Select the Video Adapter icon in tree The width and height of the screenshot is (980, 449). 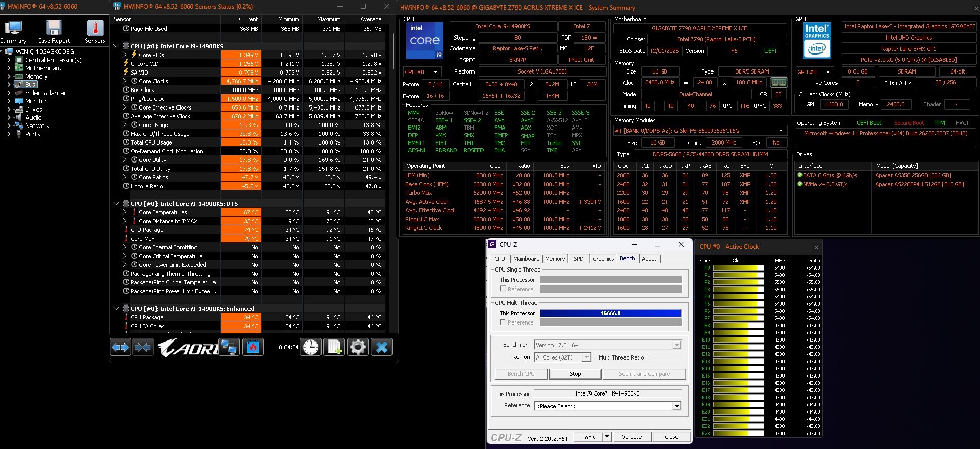tap(19, 93)
